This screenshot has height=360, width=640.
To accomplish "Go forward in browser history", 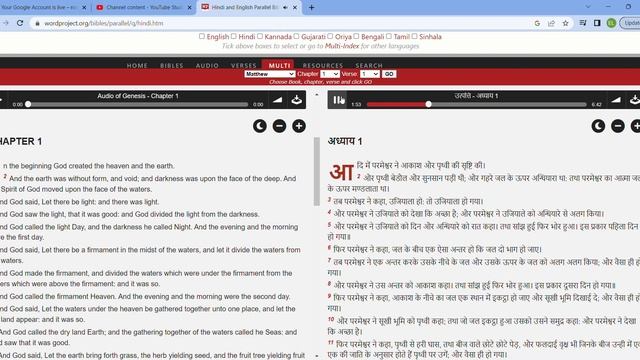I will click(x=6, y=23).
